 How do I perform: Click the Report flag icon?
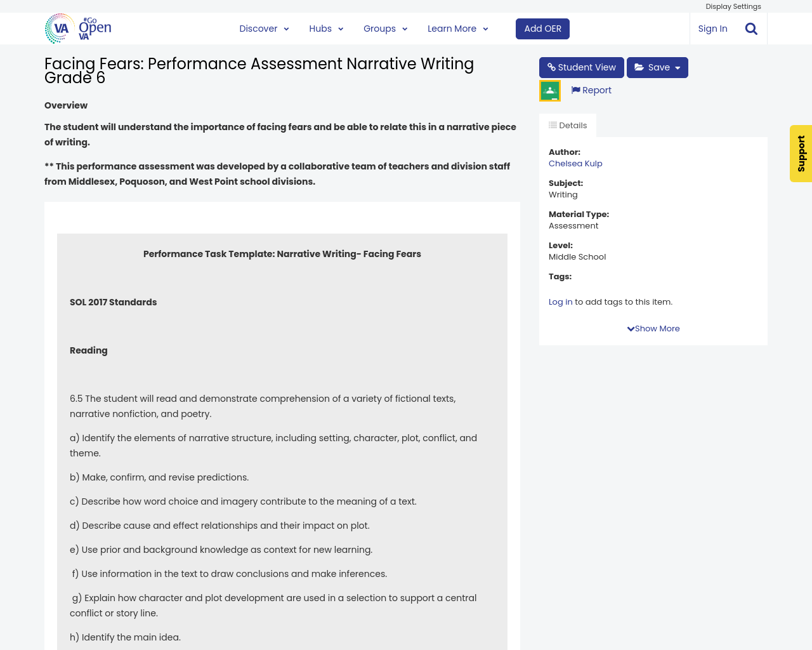575,90
